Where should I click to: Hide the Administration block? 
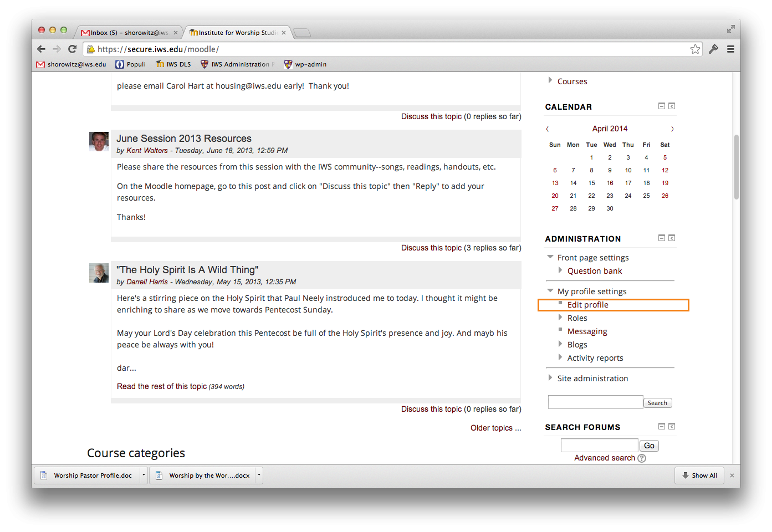coord(661,238)
